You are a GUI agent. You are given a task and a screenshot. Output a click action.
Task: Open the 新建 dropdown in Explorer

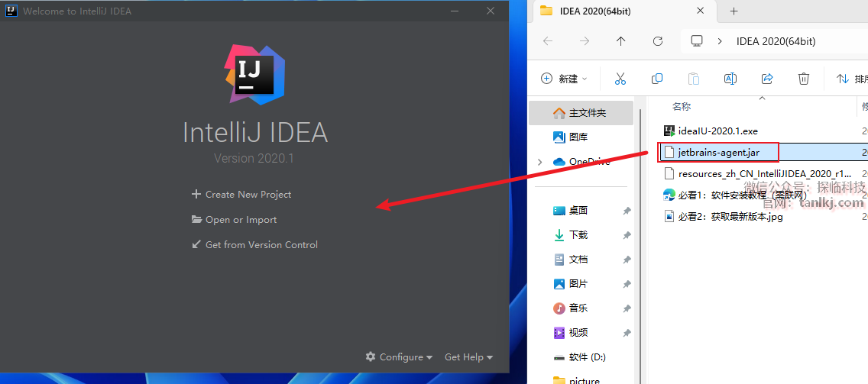pos(564,79)
